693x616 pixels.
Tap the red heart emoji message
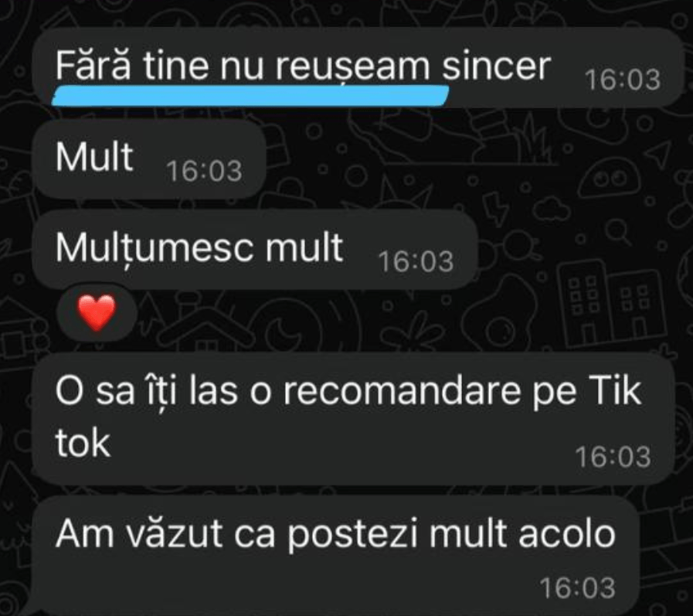pyautogui.click(x=97, y=313)
